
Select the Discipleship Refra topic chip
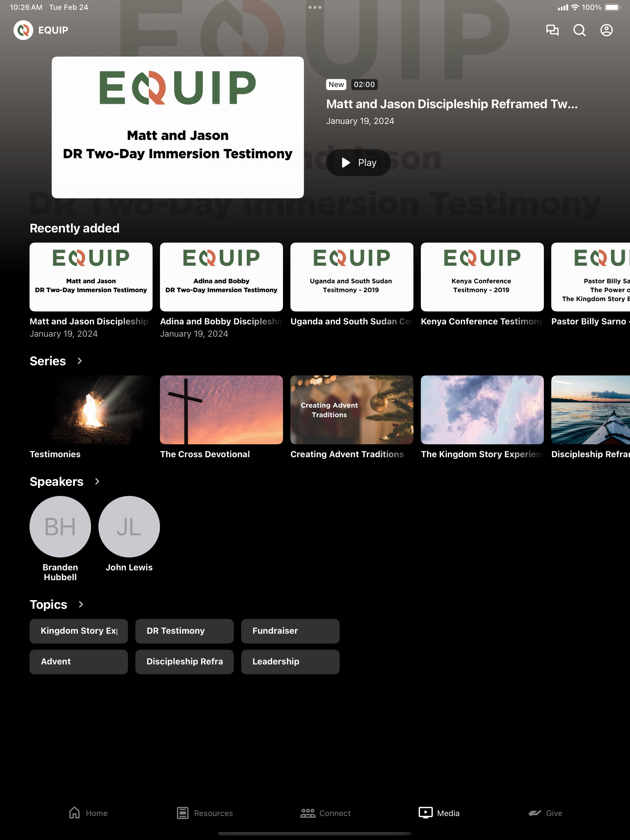point(184,662)
